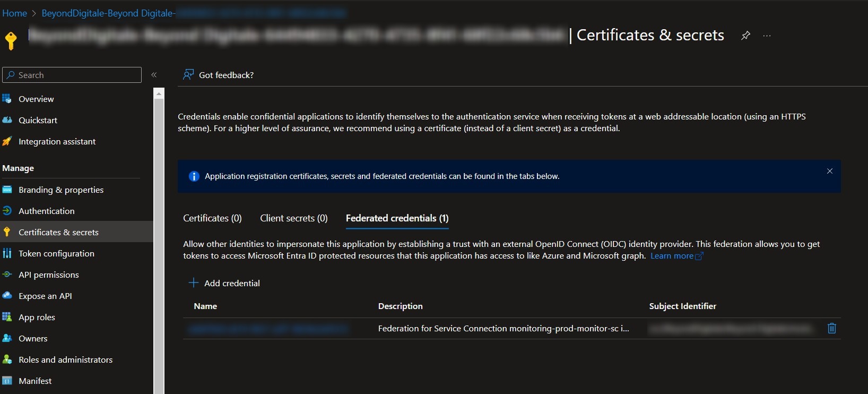
Task: Click the Roles and administrators icon
Action: pos(7,359)
